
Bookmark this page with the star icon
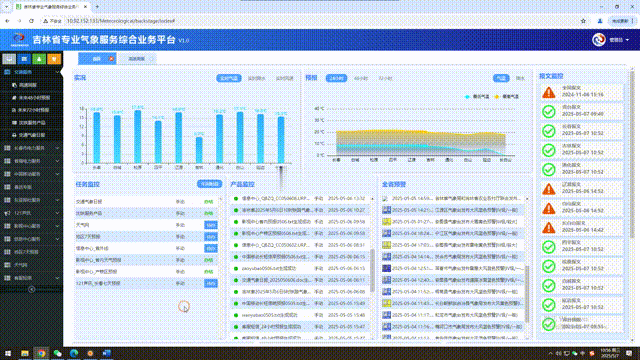583,21
